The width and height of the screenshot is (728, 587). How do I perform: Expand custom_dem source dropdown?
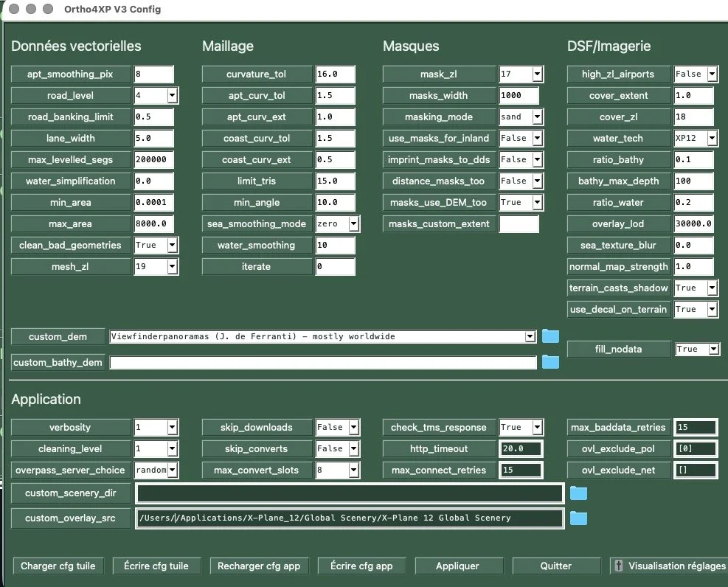click(530, 336)
